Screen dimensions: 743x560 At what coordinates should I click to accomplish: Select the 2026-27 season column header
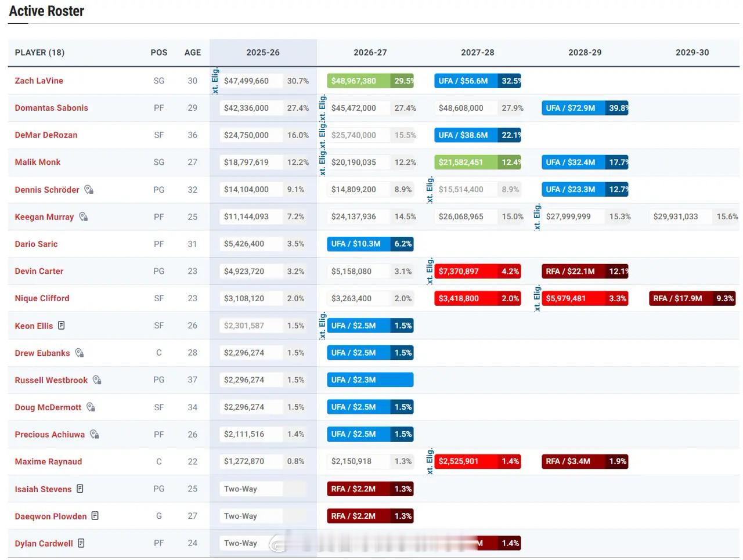pos(370,52)
